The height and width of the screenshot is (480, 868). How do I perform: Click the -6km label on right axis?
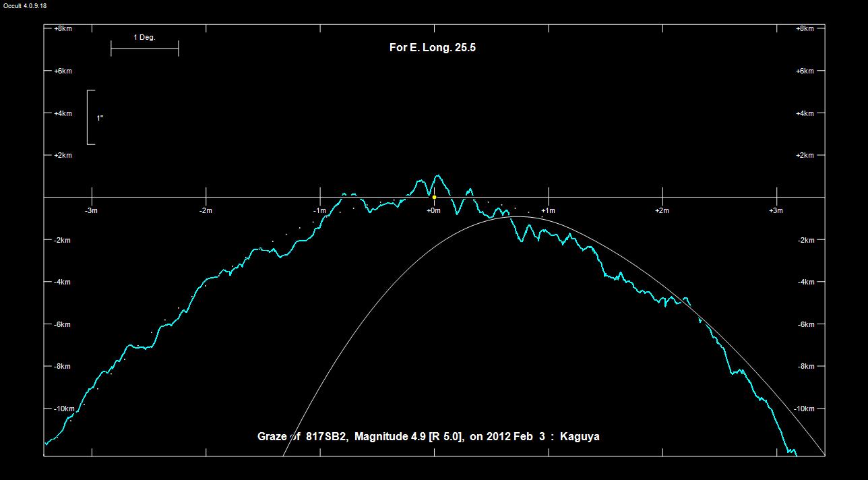805,324
